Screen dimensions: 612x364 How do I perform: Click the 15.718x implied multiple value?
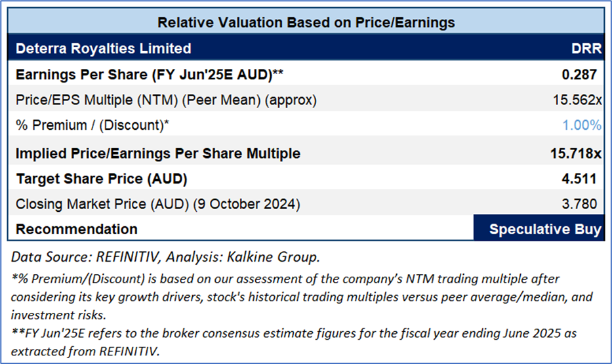point(576,153)
